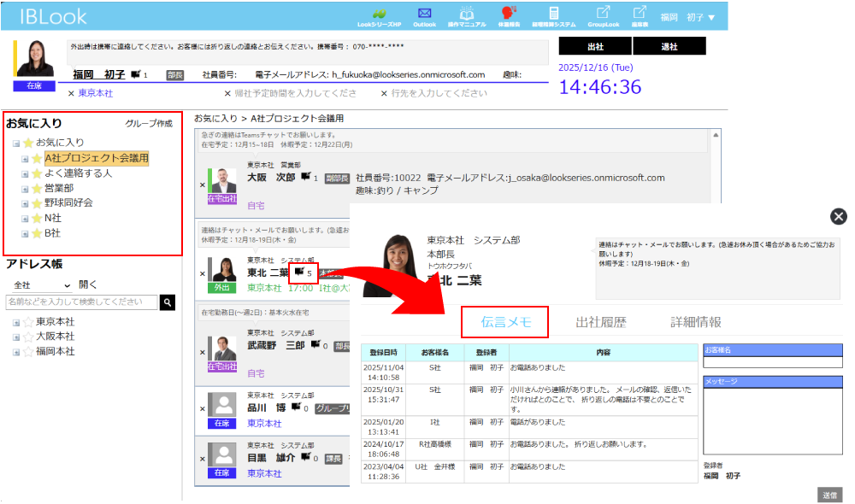
Task: Open the calculator icon for the expense system
Action: pos(554,13)
